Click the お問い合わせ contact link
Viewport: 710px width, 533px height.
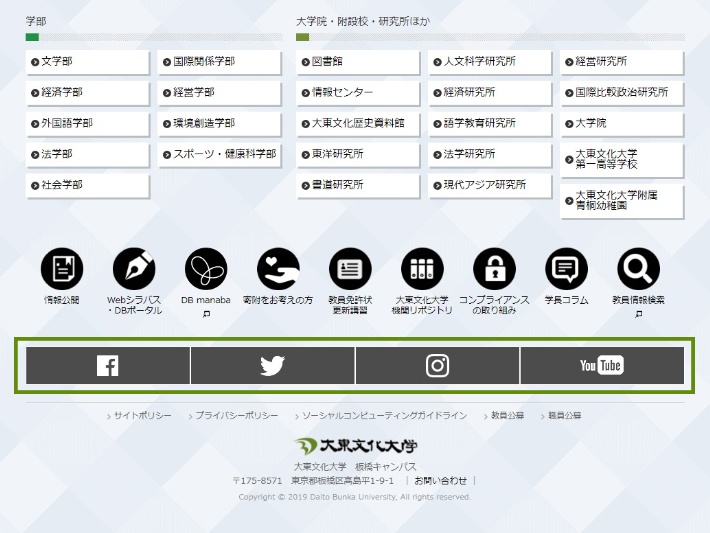click(440, 480)
